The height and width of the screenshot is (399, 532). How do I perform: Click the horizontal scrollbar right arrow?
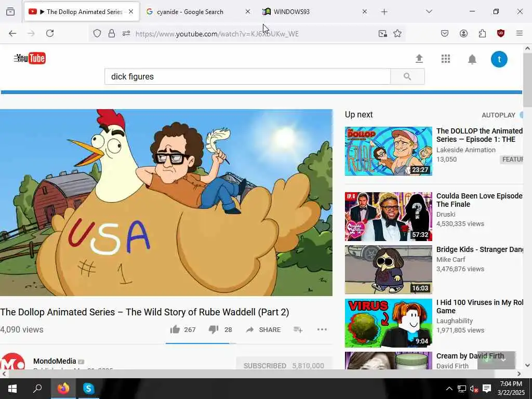[x=519, y=374]
